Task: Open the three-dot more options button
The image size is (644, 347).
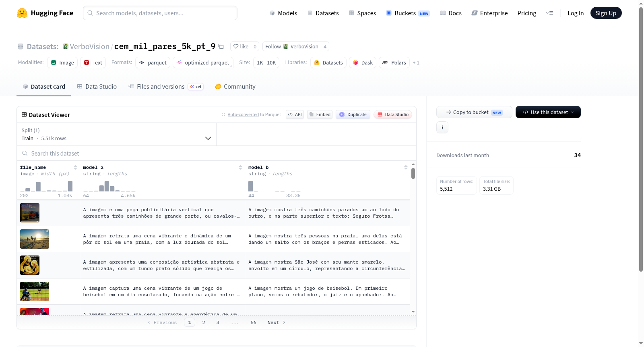Action: (x=442, y=127)
